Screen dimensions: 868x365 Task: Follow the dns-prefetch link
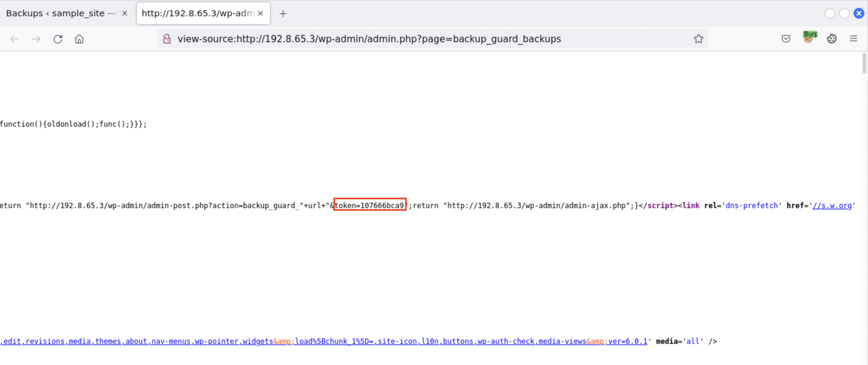752,205
